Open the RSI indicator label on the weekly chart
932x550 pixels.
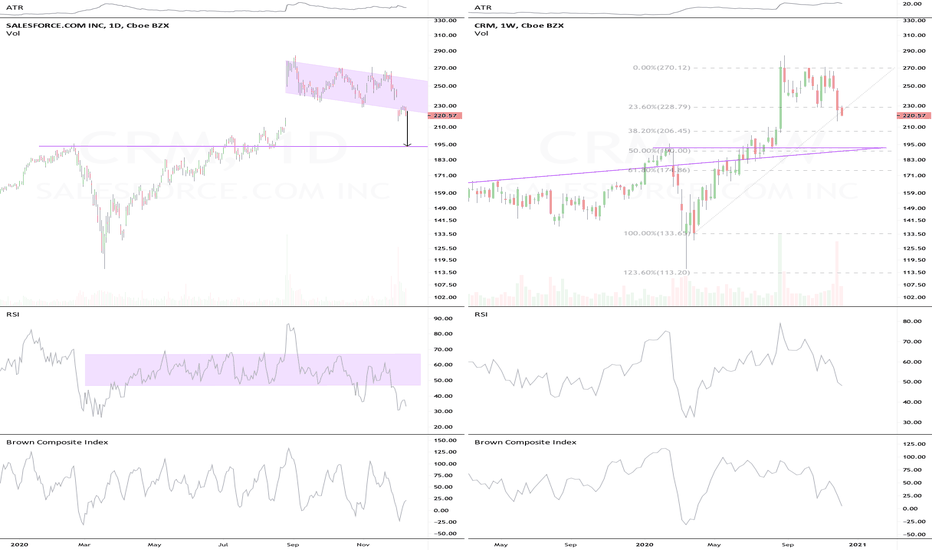(x=481, y=314)
